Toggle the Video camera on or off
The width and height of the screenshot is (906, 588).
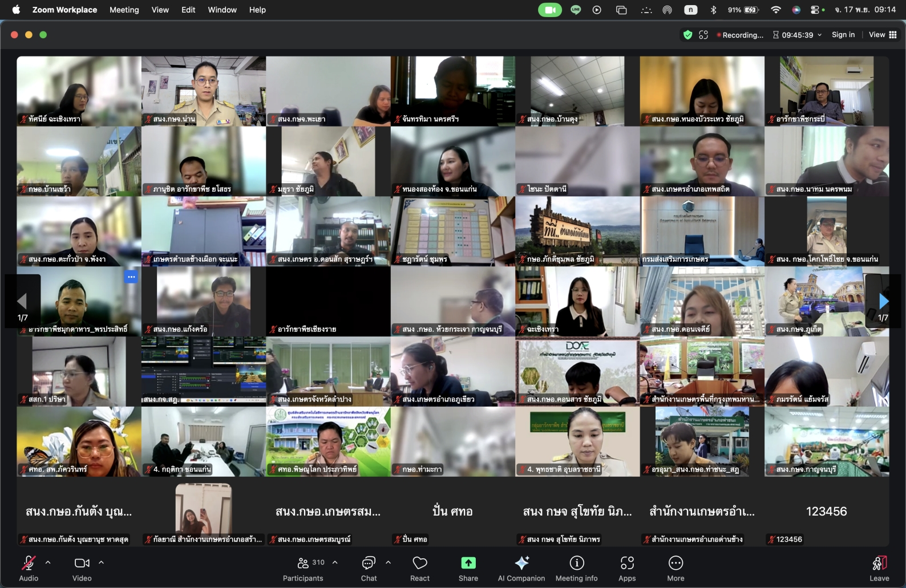coord(82,569)
